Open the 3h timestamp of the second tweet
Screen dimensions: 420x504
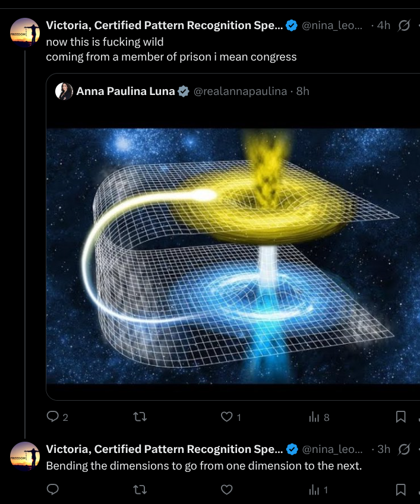(x=384, y=449)
